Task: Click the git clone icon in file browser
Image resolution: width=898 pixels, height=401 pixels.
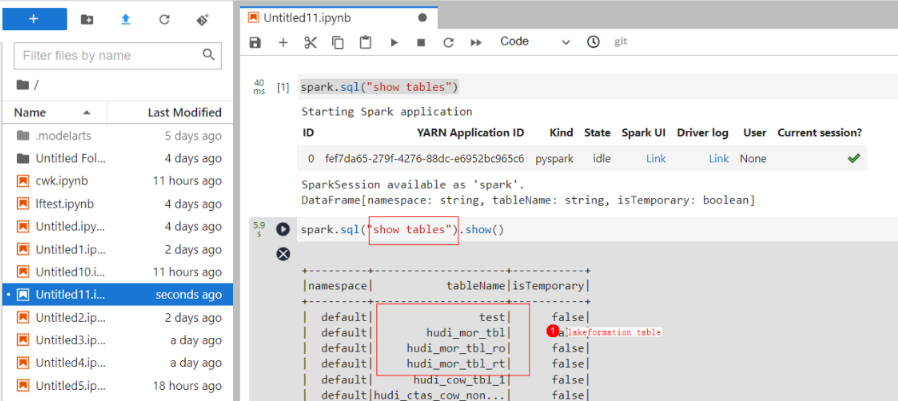Action: point(203,19)
